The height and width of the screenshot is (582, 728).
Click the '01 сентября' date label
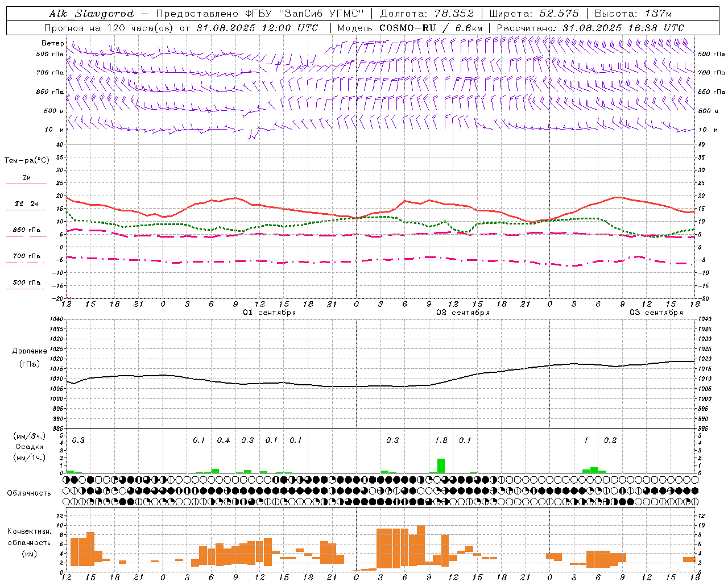270,313
